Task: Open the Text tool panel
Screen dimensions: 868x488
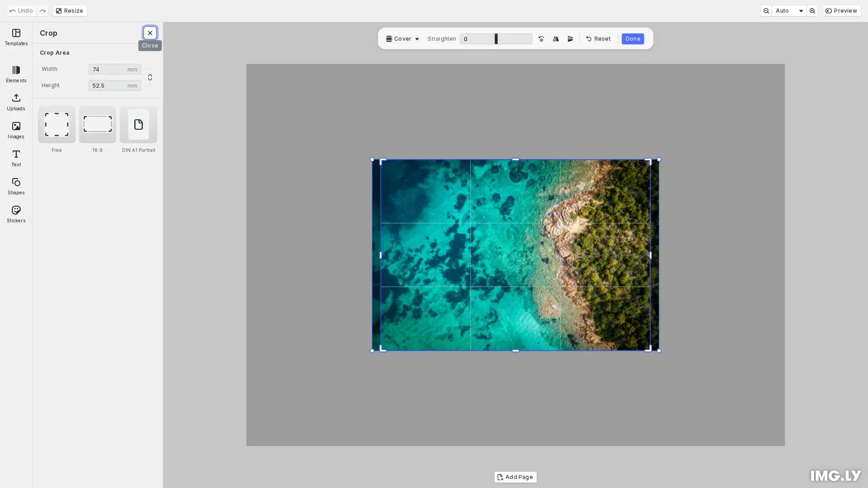Action: tap(16, 159)
